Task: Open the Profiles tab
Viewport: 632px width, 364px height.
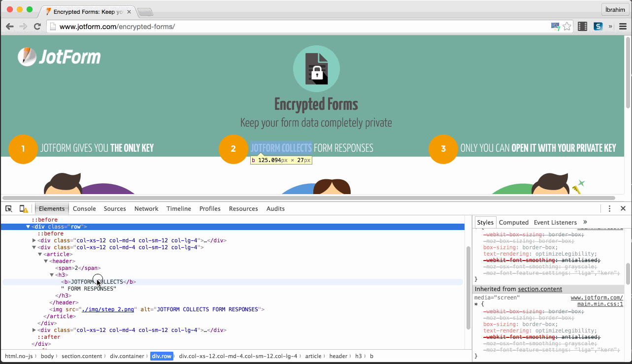Action: (x=210, y=209)
